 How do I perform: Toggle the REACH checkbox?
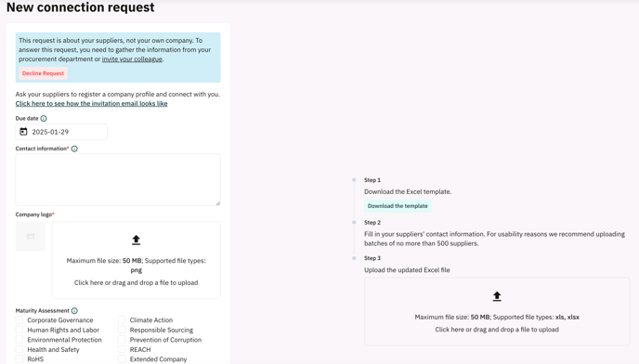(x=122, y=349)
